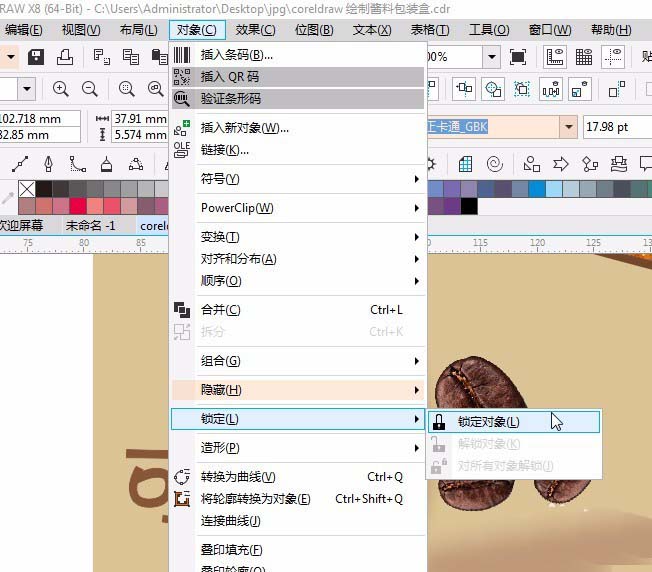652x572 pixels.
Task: Open the 工具(O) menu
Action: 489,30
